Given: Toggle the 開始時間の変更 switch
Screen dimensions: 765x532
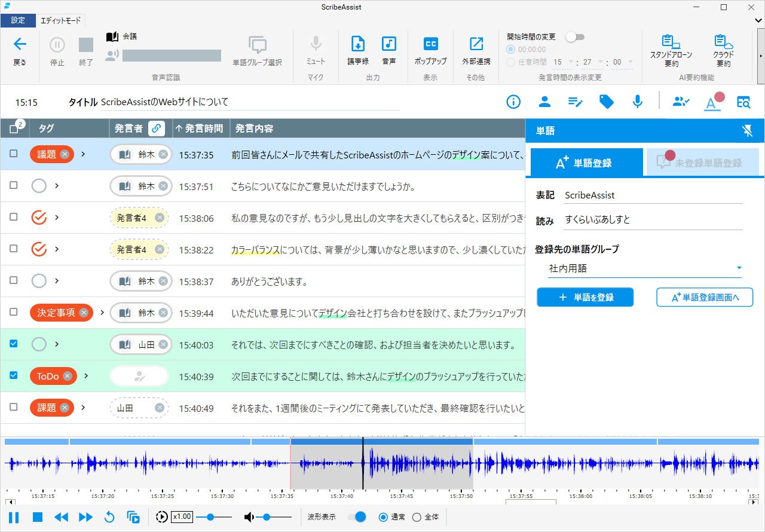Looking at the screenshot, I should point(575,37).
